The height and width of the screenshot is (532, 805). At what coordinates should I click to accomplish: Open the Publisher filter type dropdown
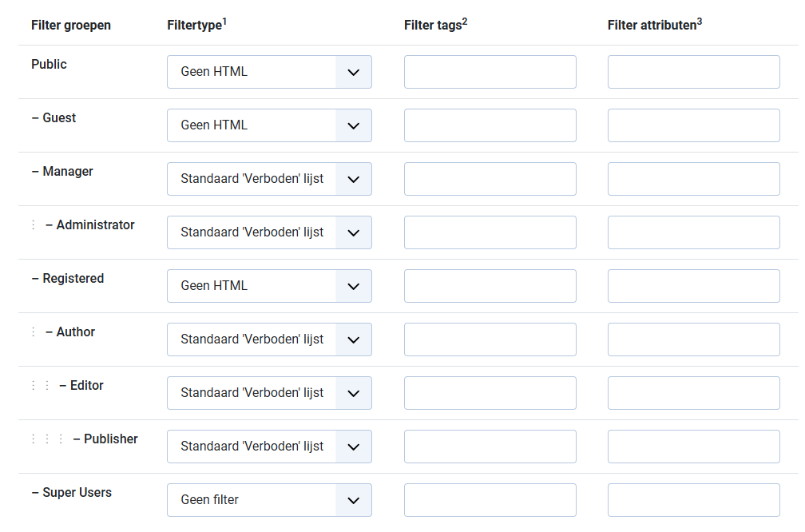(269, 447)
